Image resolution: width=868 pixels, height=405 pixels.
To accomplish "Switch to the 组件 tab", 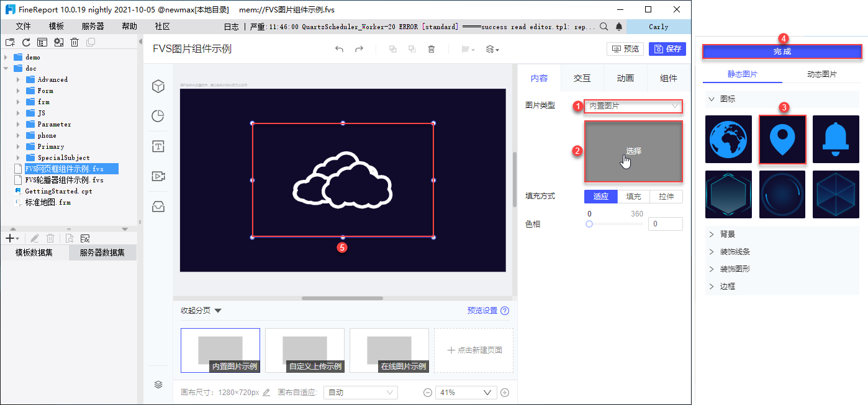I will [669, 78].
